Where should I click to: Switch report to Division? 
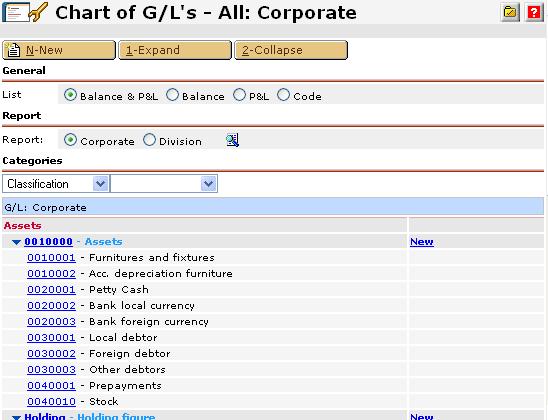[x=149, y=140]
